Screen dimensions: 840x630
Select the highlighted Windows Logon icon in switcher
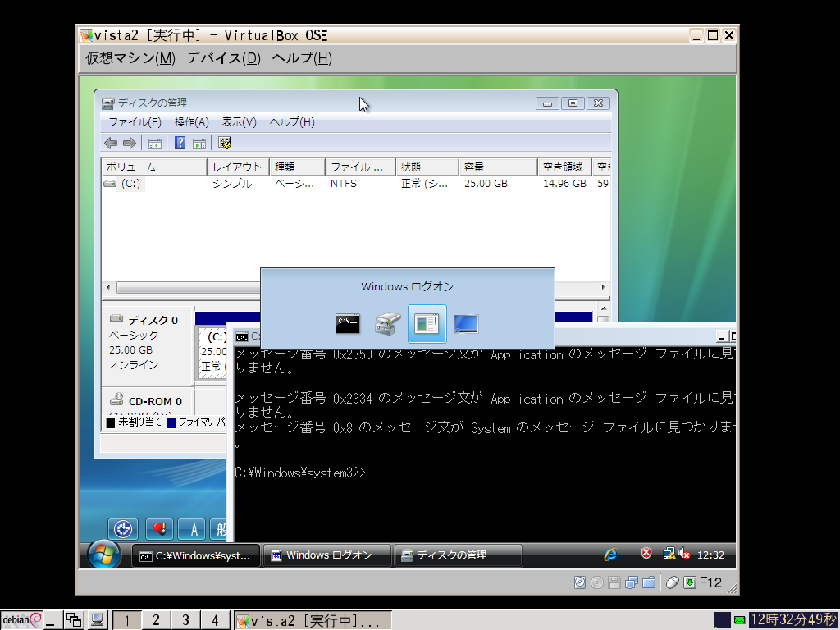[x=427, y=323]
